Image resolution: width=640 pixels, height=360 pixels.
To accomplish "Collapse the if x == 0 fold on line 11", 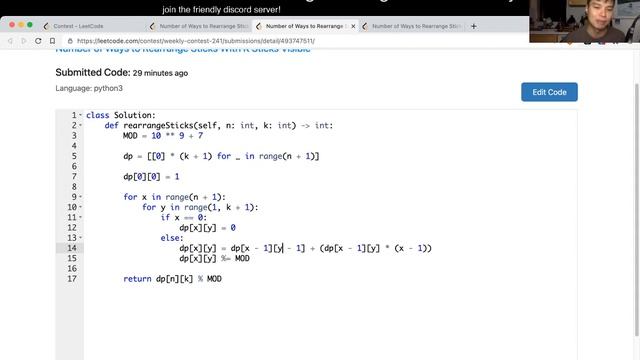I will coord(80,217).
